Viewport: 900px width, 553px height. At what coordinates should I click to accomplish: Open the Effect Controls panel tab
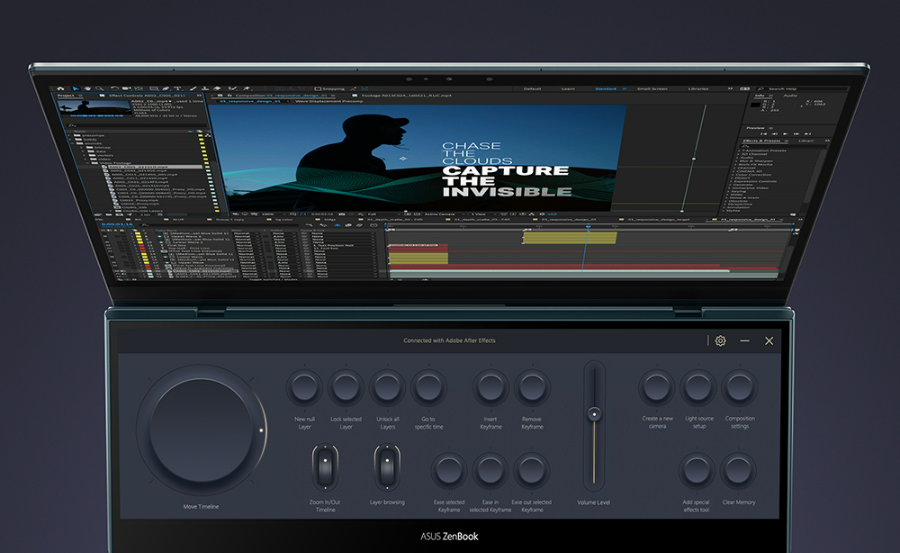[148, 95]
